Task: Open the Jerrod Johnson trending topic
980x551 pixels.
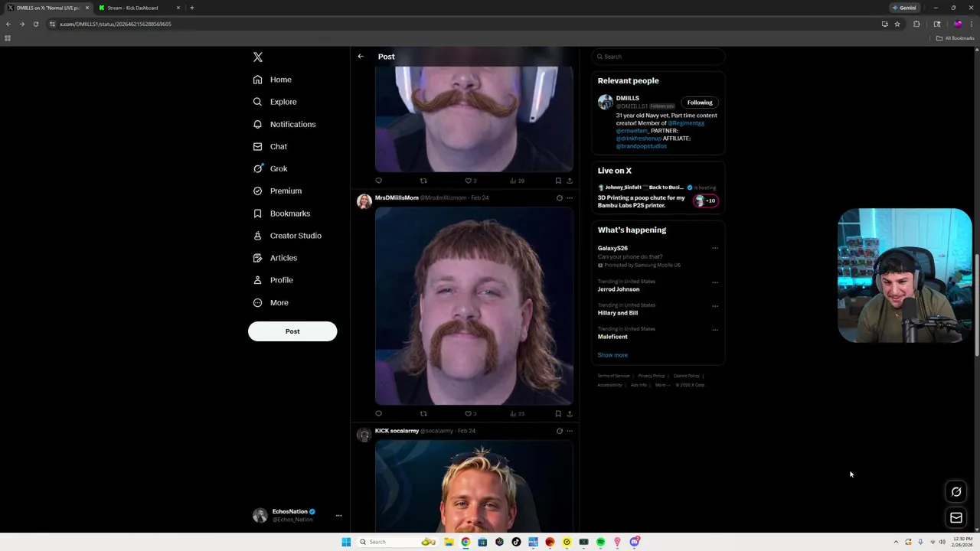Action: pos(619,289)
